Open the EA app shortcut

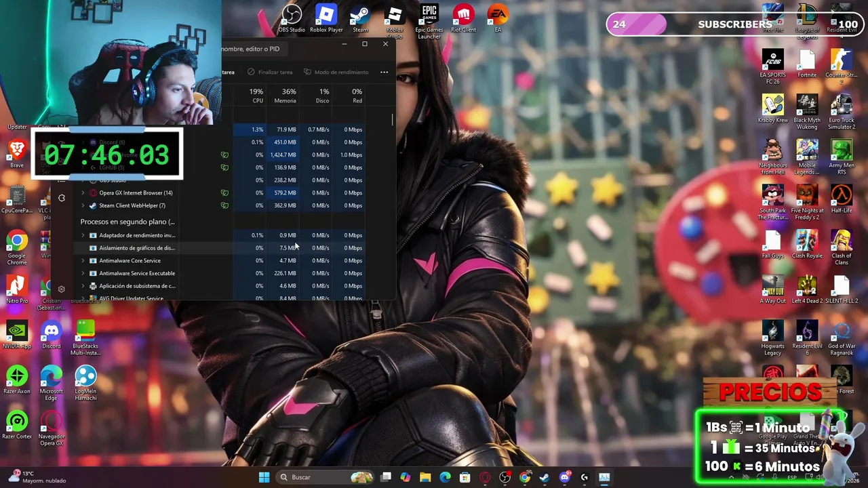pyautogui.click(x=498, y=19)
